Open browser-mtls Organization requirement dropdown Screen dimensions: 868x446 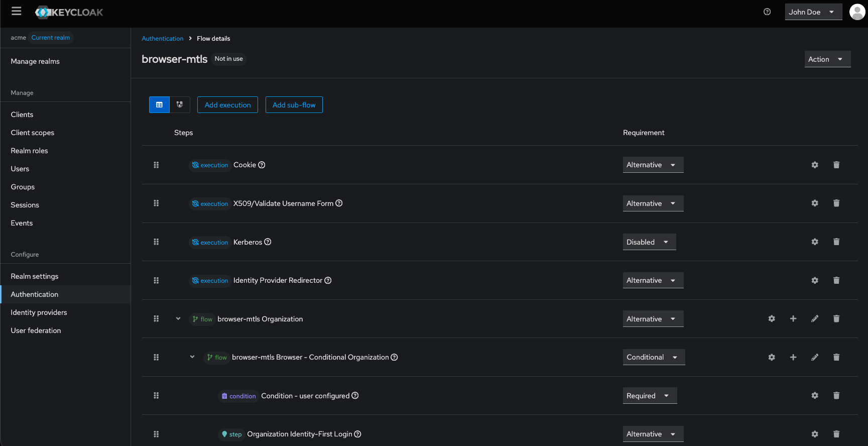click(x=653, y=318)
